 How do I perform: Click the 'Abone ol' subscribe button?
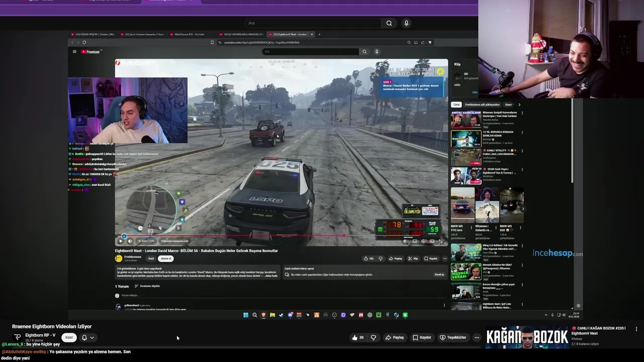point(166,258)
